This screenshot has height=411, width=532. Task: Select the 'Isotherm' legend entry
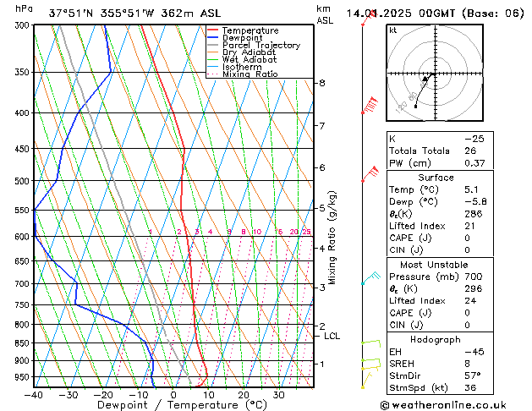(x=242, y=67)
